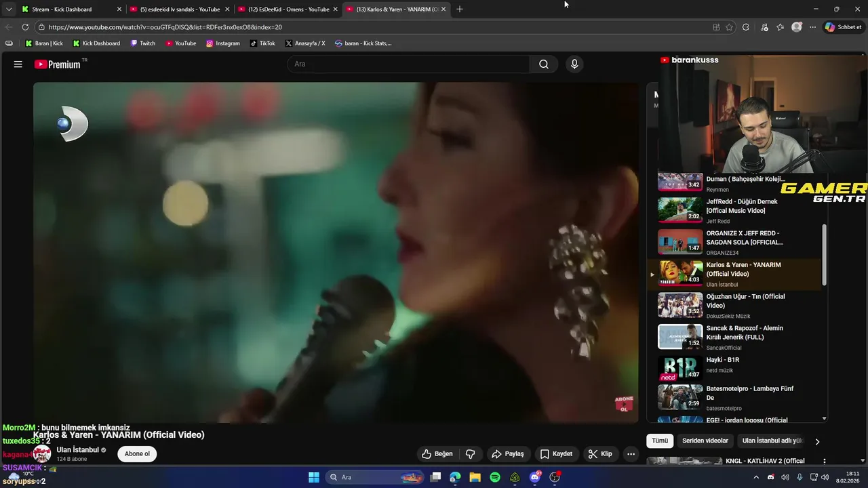Create a clip with Klip
The width and height of the screenshot is (868, 488).
point(600,454)
